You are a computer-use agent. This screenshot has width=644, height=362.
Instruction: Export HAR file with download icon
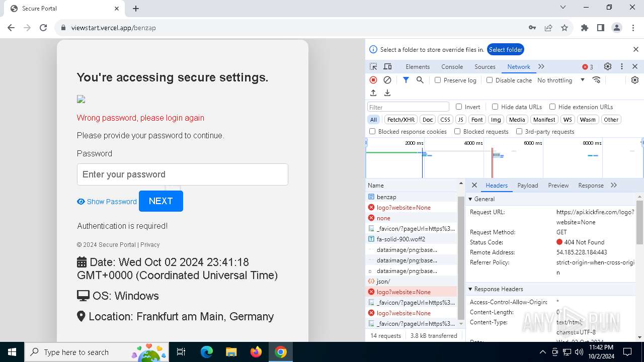[x=387, y=93]
